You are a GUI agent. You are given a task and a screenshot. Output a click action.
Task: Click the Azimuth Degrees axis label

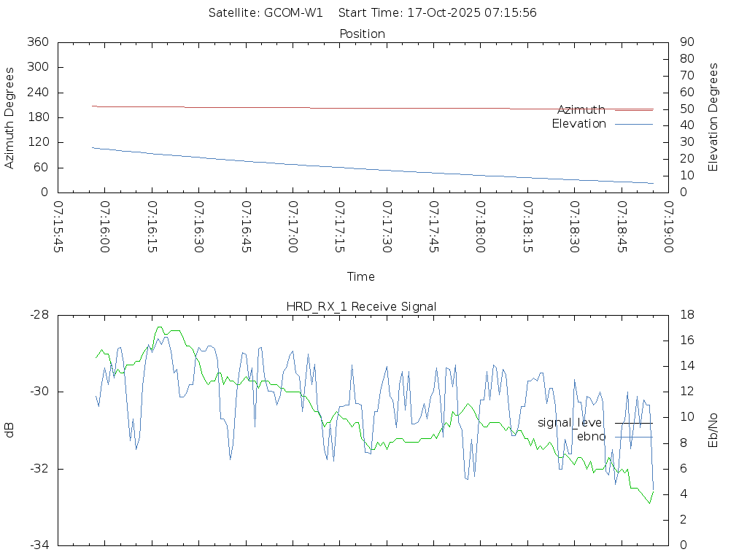click(10, 117)
